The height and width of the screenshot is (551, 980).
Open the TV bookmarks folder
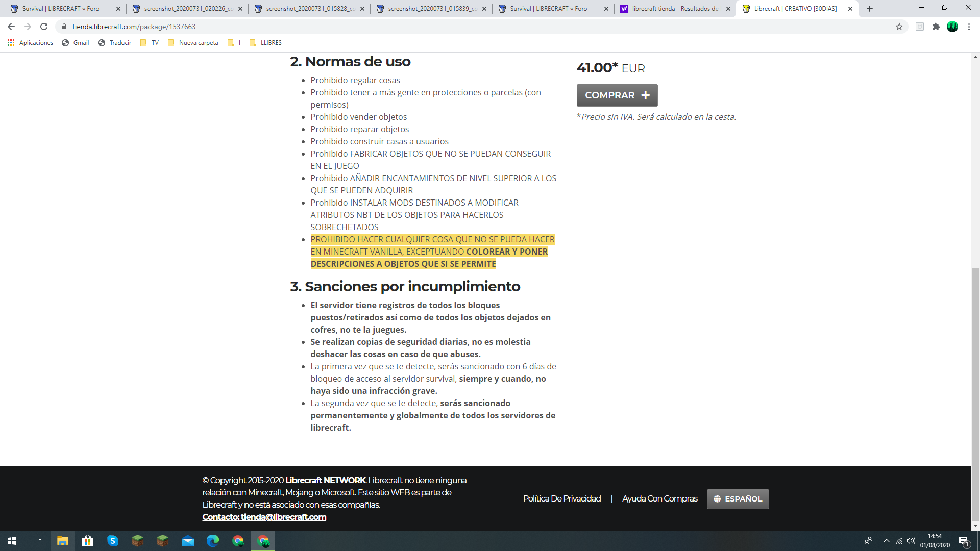point(149,43)
